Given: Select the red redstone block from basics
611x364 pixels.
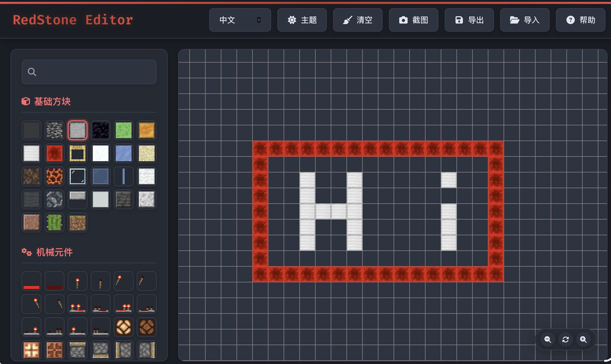Looking at the screenshot, I should [x=54, y=153].
